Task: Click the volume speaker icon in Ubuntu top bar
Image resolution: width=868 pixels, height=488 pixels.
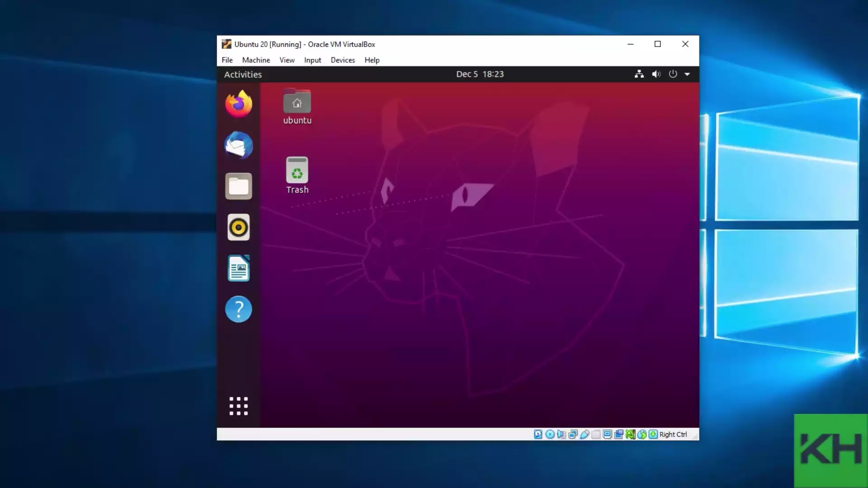Action: tap(656, 74)
